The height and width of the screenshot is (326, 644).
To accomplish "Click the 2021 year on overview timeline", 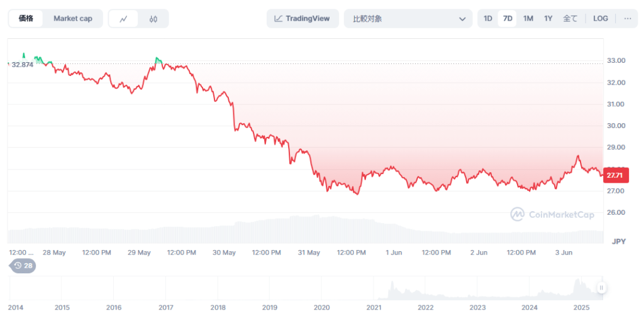I will pos(374,308).
